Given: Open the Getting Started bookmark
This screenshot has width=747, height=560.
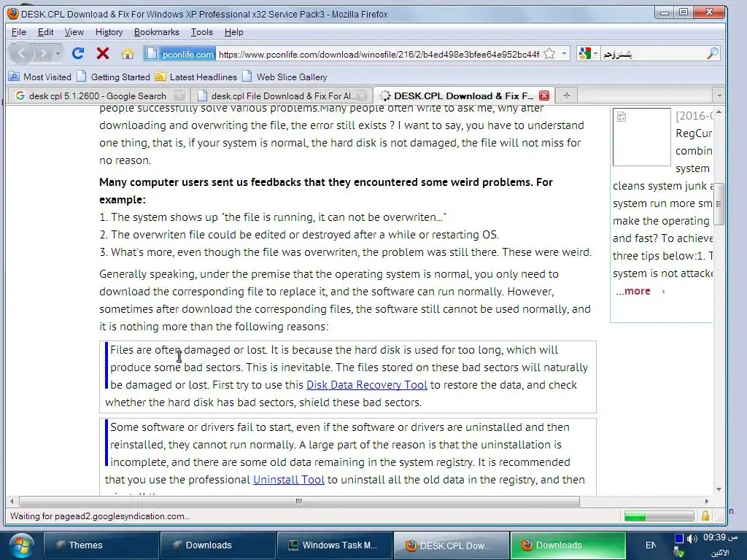Looking at the screenshot, I should (x=114, y=77).
